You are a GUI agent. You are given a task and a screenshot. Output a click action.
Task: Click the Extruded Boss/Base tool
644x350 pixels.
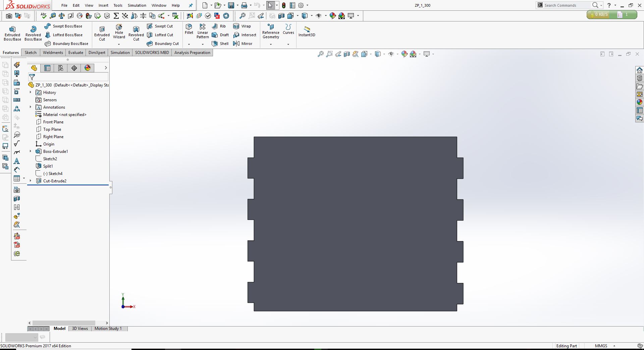click(12, 33)
